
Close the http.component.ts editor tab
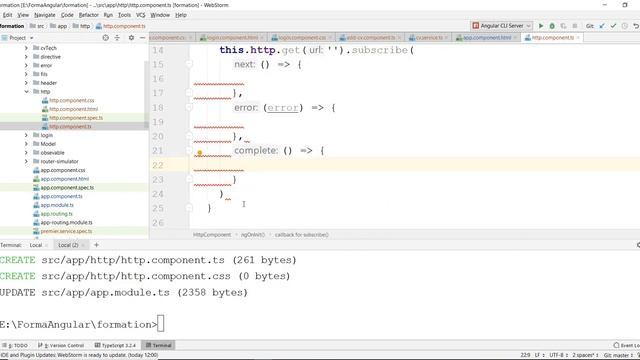pos(578,38)
